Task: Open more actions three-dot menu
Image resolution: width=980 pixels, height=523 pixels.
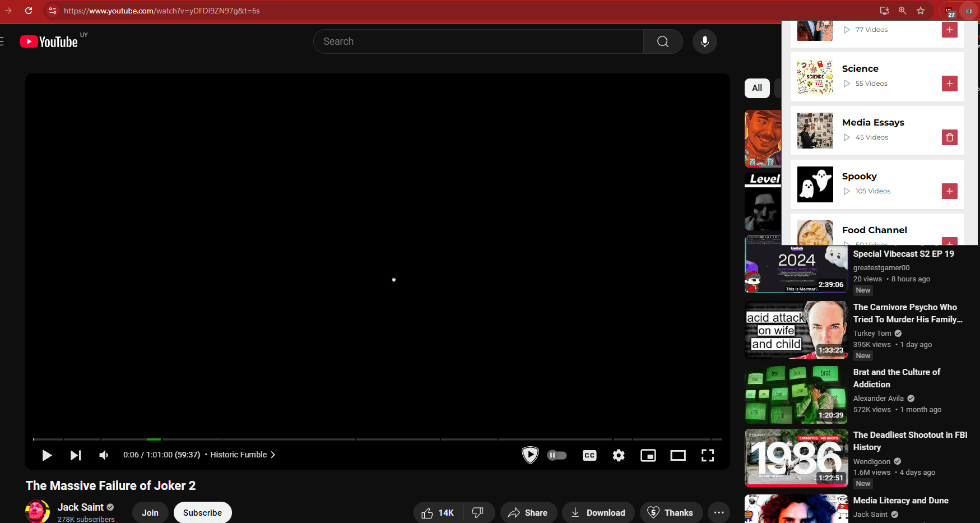Action: [x=719, y=512]
